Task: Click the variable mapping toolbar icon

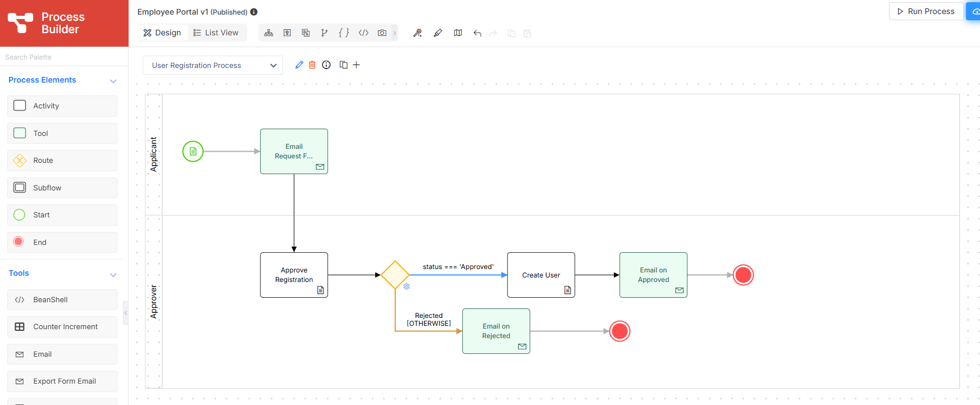Action: pos(287,33)
